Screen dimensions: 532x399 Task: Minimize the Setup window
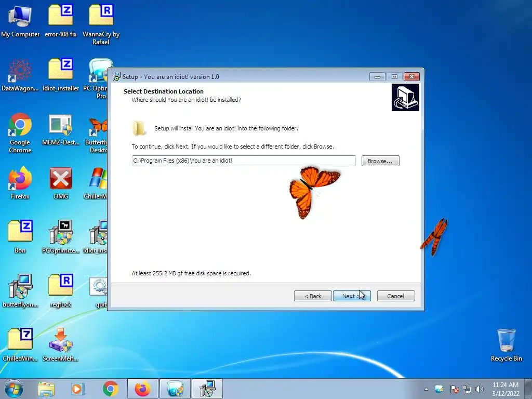[377, 77]
